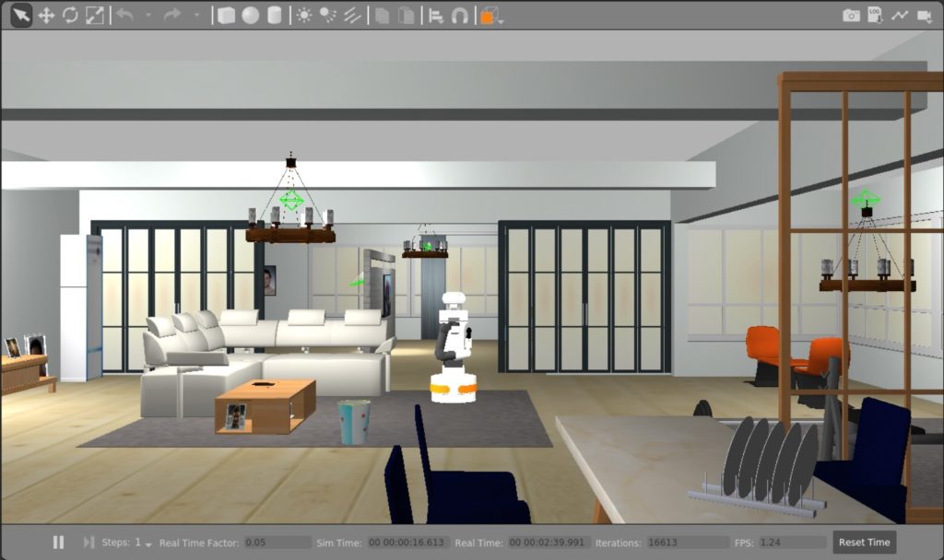
Task: Pause the simulation
Action: pos(58,542)
